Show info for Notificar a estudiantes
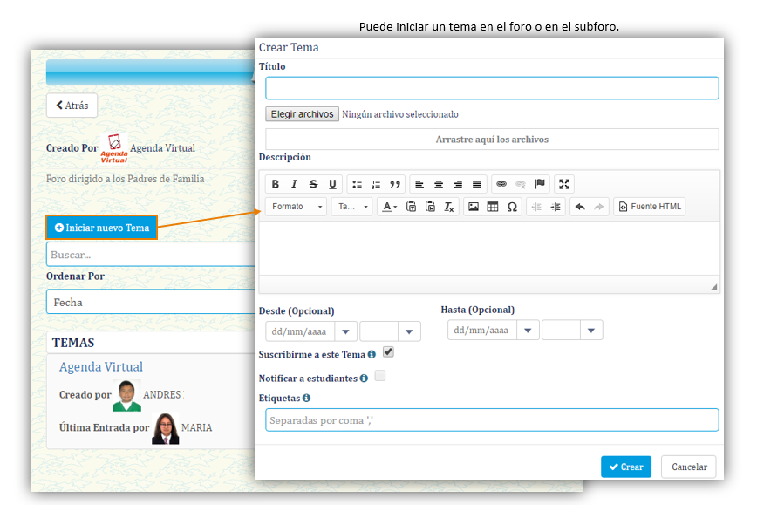 (x=364, y=378)
